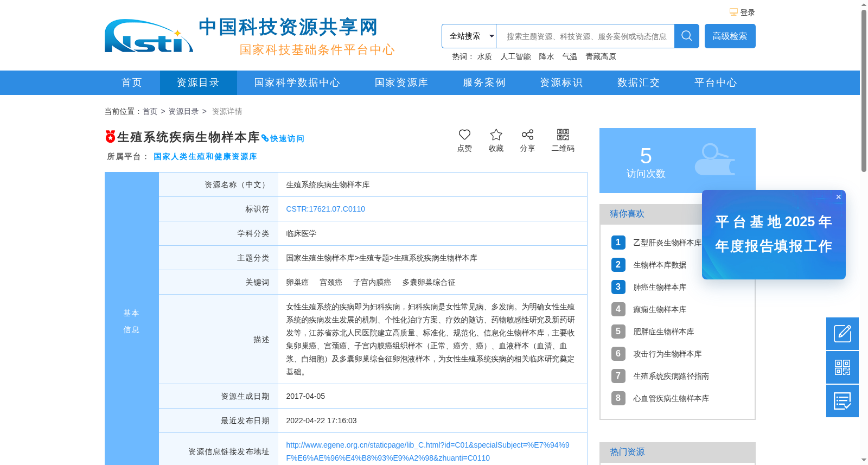Open the egene.org.cn resource URL link
The height and width of the screenshot is (465, 868).
(427, 451)
